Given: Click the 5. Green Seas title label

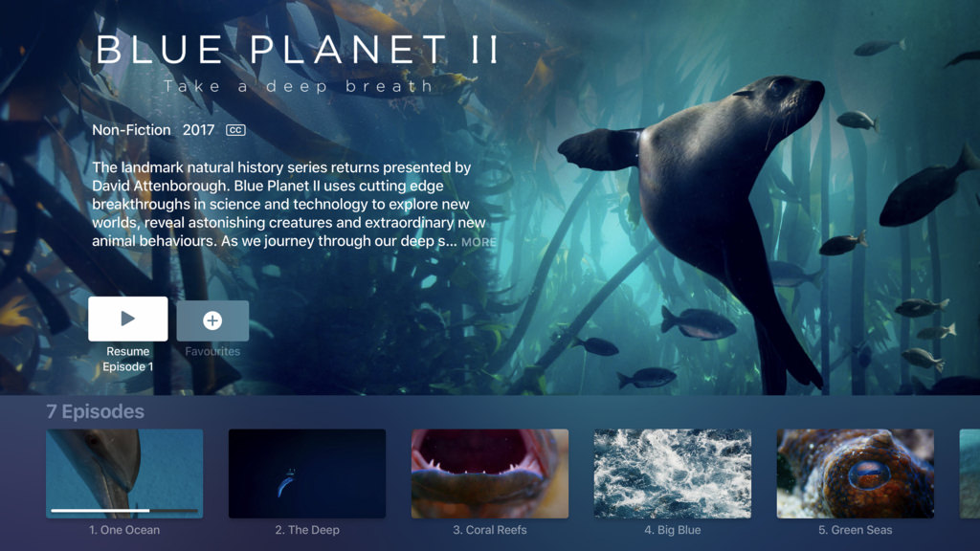Looking at the screenshot, I should [855, 530].
